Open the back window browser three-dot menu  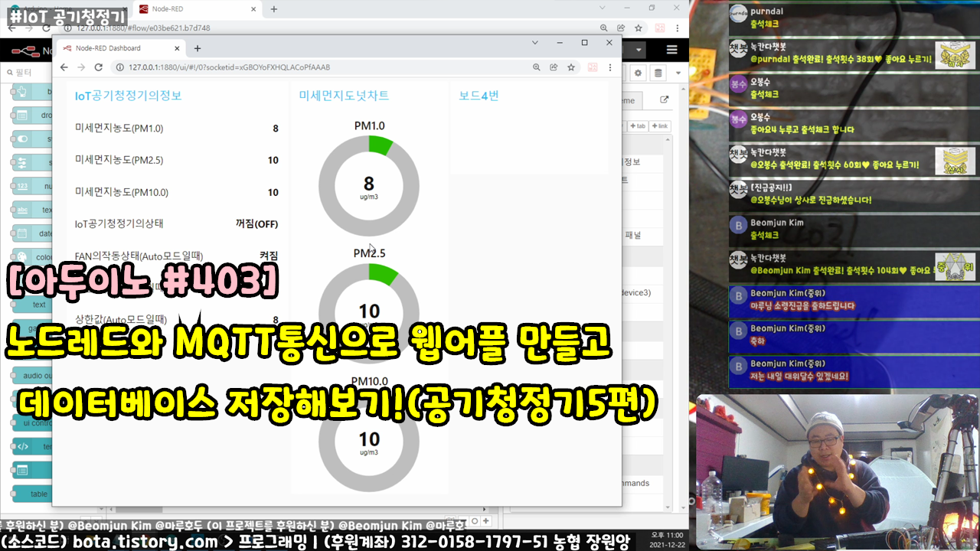coord(677,28)
